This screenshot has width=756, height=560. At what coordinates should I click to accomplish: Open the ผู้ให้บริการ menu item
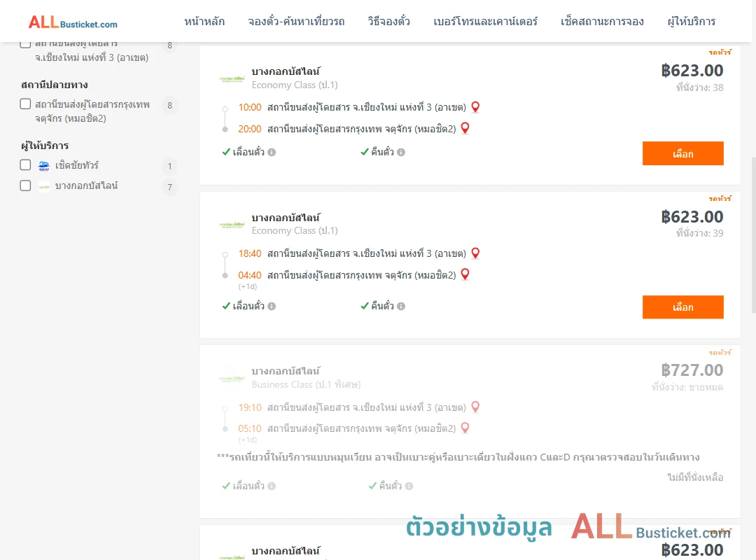[x=691, y=21]
